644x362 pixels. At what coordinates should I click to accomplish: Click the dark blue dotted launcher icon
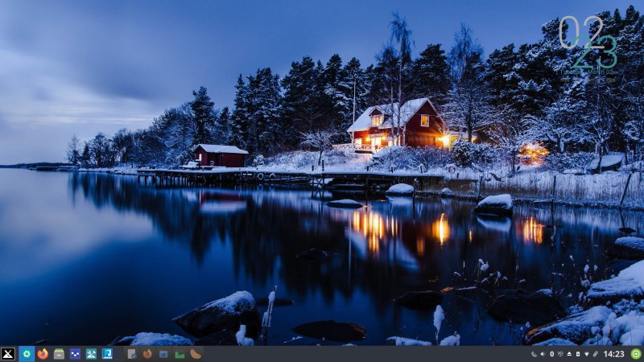(x=75, y=354)
